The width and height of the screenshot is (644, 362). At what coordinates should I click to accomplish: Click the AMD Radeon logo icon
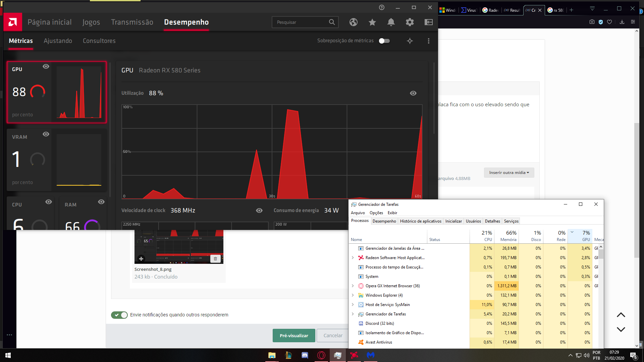13,22
